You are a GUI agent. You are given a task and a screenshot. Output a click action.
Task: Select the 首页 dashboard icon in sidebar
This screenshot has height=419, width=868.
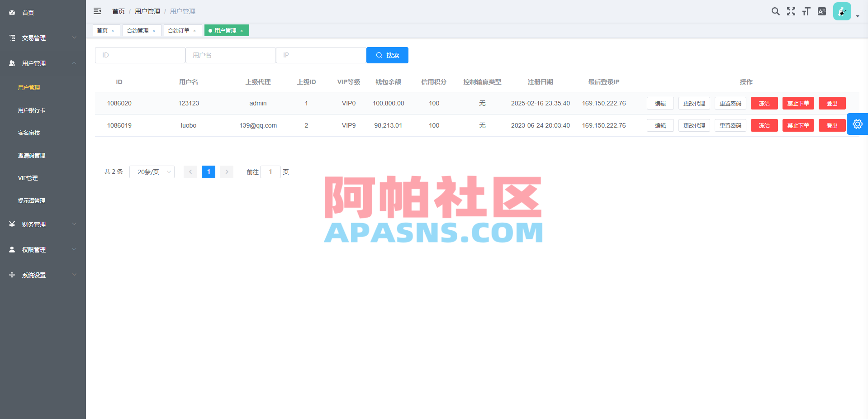(12, 12)
